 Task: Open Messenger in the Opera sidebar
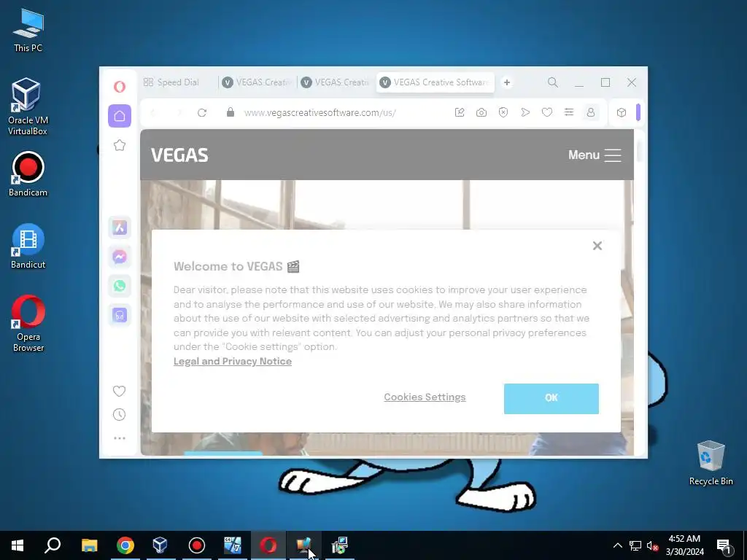(x=120, y=257)
